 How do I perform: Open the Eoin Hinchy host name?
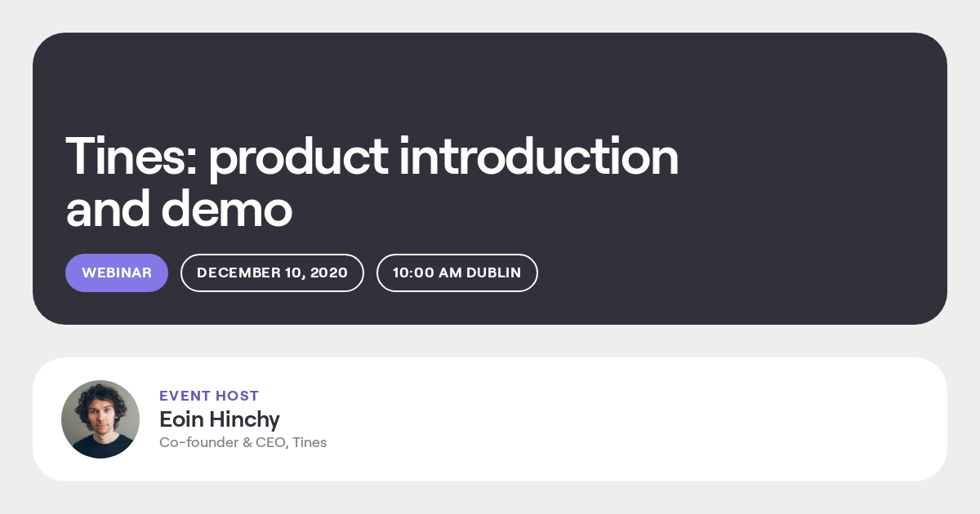[220, 419]
